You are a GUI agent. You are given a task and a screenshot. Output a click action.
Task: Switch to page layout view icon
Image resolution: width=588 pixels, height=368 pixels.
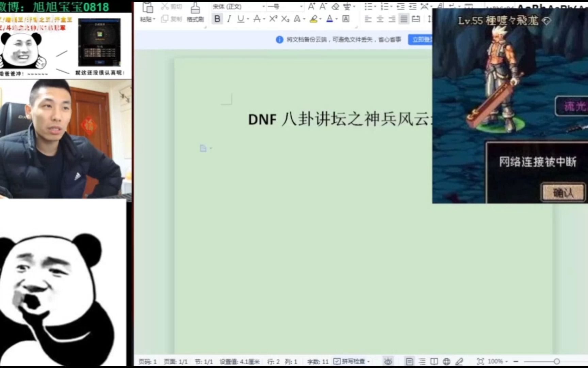[x=409, y=362]
